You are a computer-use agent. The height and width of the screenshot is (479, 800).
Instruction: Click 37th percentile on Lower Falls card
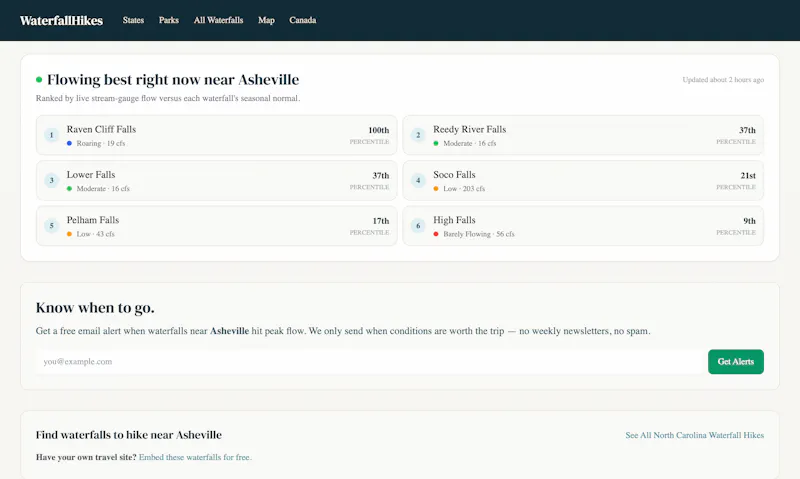click(381, 175)
